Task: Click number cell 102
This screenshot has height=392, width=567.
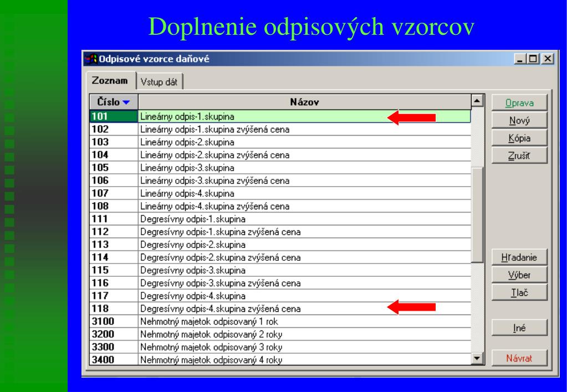Action: click(x=114, y=130)
